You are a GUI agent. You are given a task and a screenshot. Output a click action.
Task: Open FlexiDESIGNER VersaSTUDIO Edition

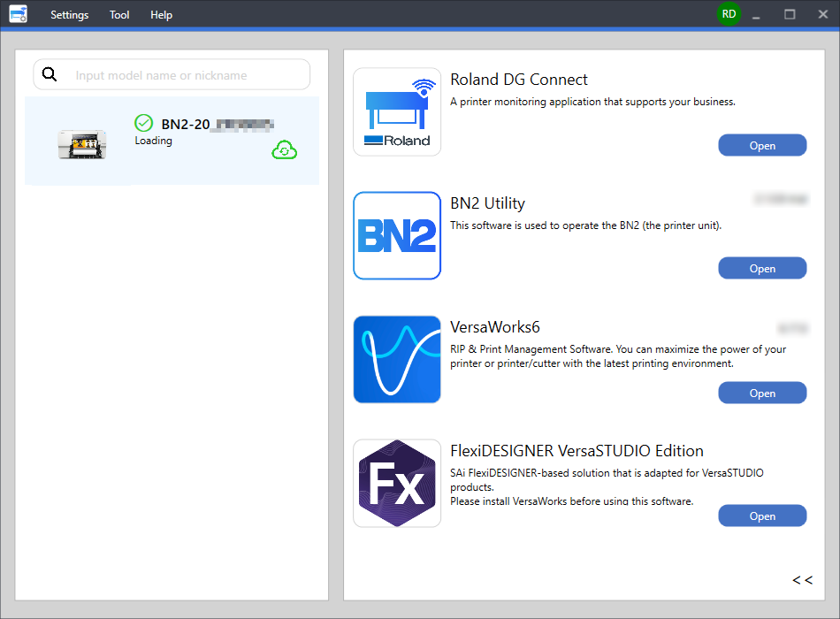762,516
